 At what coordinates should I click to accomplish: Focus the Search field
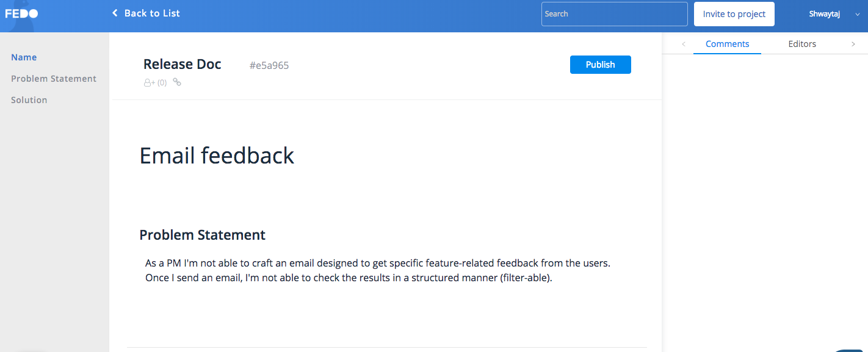614,14
